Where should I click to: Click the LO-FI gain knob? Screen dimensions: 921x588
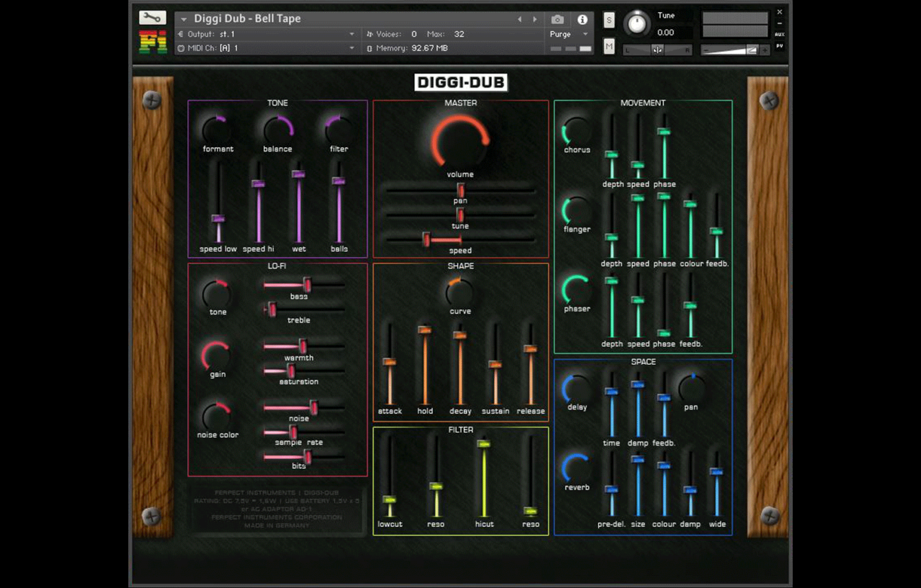click(217, 356)
